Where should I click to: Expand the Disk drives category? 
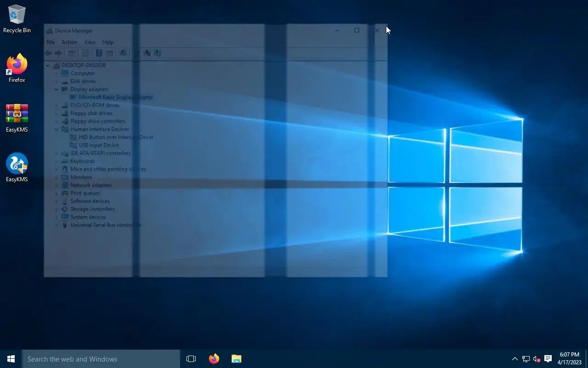pyautogui.click(x=57, y=81)
